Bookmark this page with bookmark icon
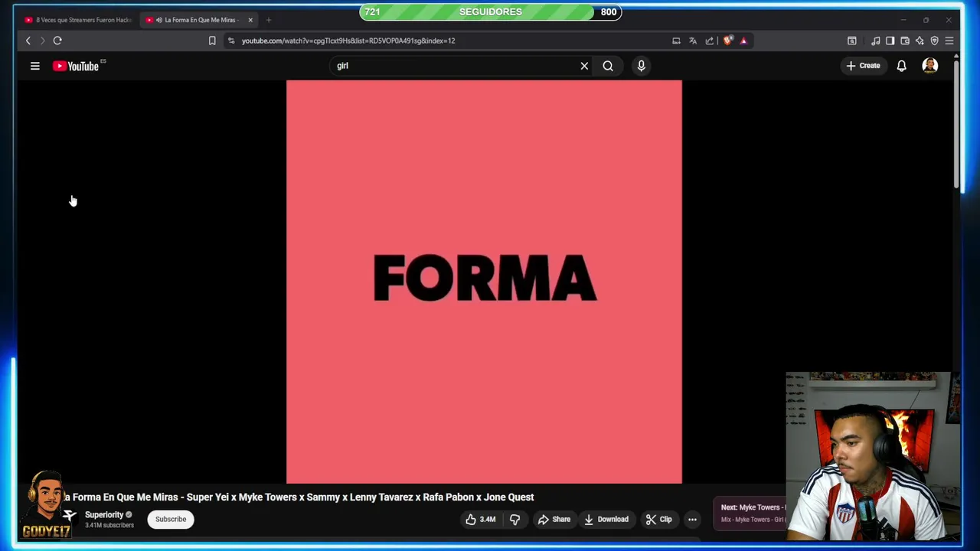The width and height of the screenshot is (980, 551). coord(212,41)
